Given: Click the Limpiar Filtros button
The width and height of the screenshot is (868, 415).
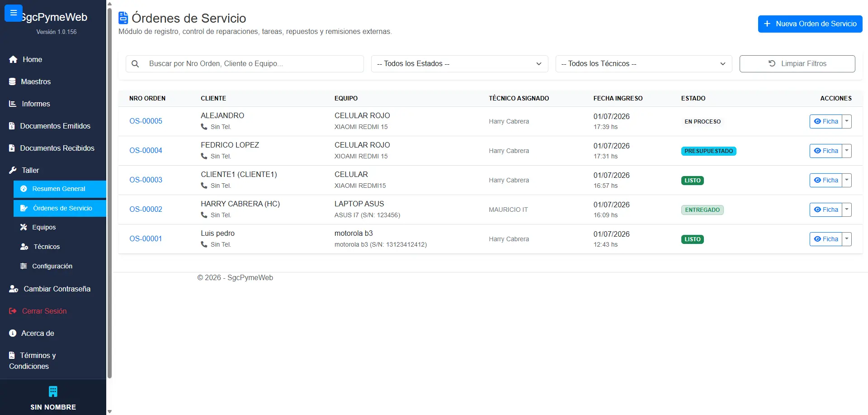Looking at the screenshot, I should 797,64.
